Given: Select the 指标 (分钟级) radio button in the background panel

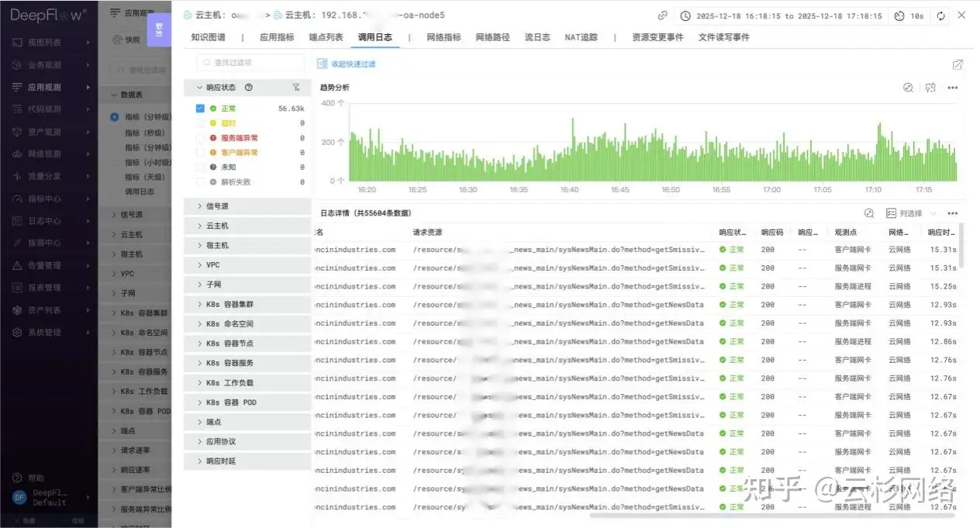Looking at the screenshot, I should (115, 117).
